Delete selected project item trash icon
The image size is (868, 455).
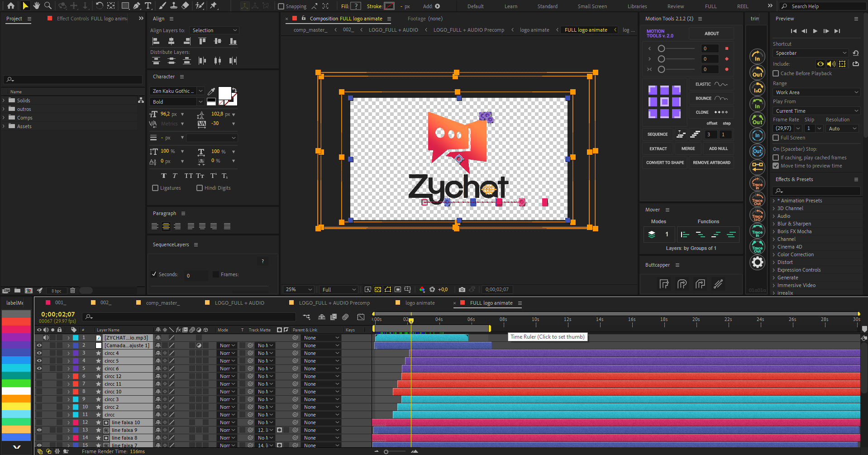coord(72,291)
